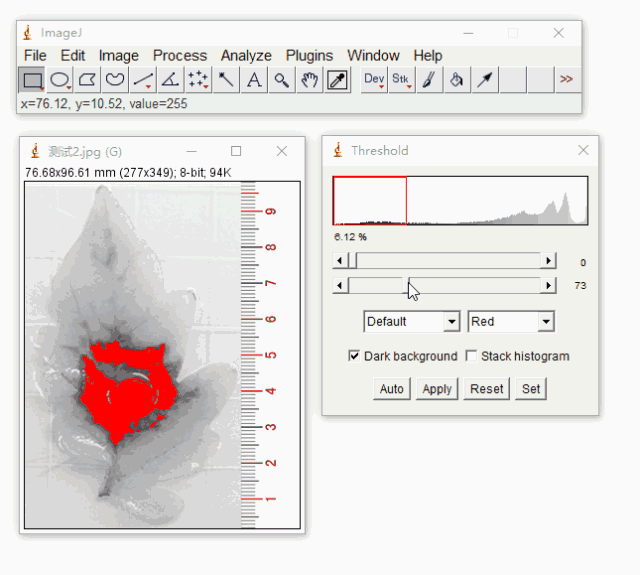Select the Freehand selection tool
This screenshot has height=575, width=640.
pyautogui.click(x=115, y=80)
